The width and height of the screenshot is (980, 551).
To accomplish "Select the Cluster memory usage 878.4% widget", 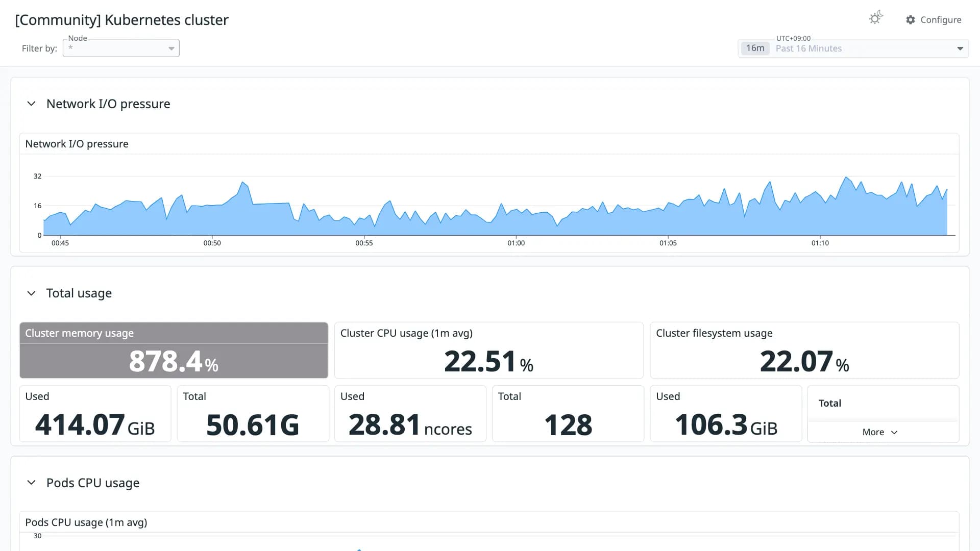I will click(174, 350).
